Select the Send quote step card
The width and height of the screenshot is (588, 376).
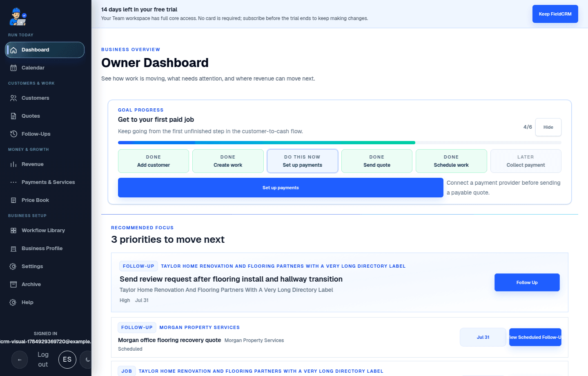tap(377, 161)
